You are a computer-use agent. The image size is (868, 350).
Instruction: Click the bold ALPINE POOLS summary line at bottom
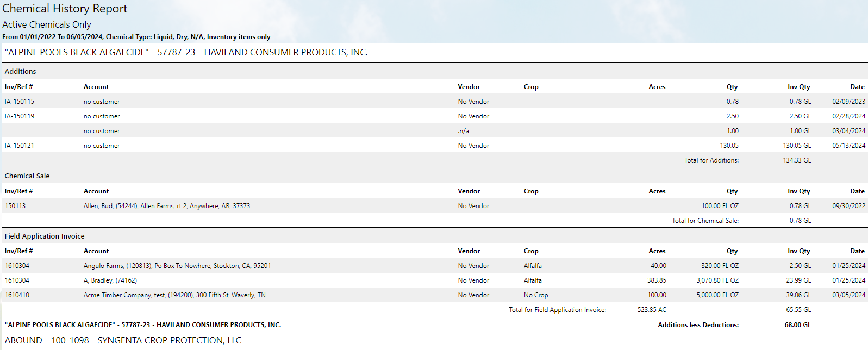(143, 325)
